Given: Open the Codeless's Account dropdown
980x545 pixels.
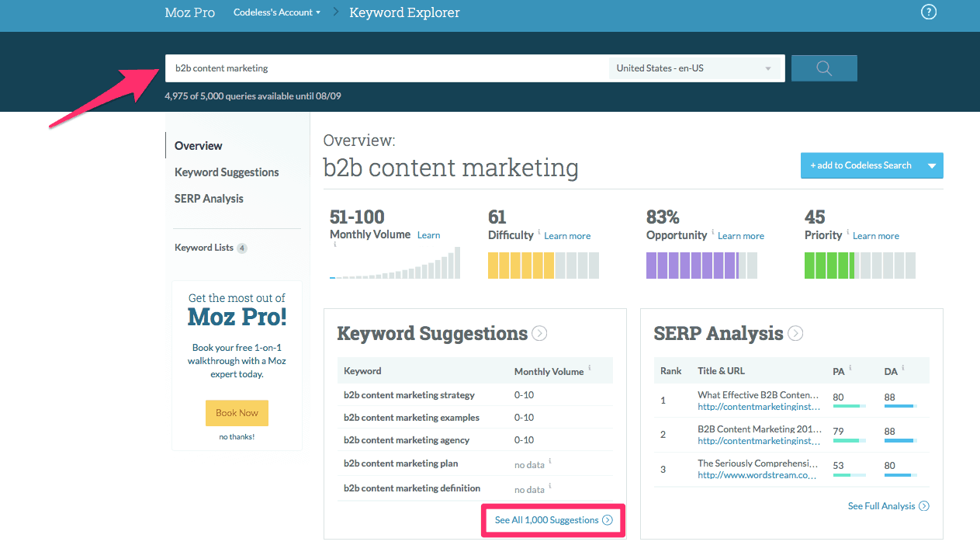Looking at the screenshot, I should [277, 12].
